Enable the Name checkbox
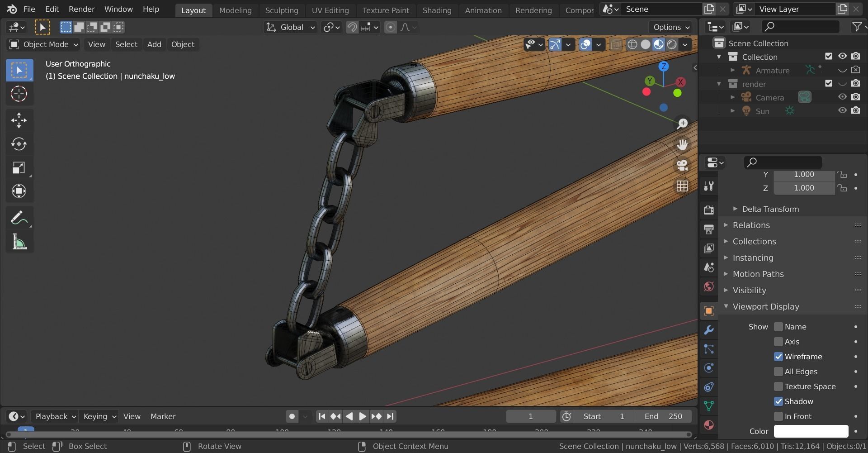868x453 pixels. point(778,327)
